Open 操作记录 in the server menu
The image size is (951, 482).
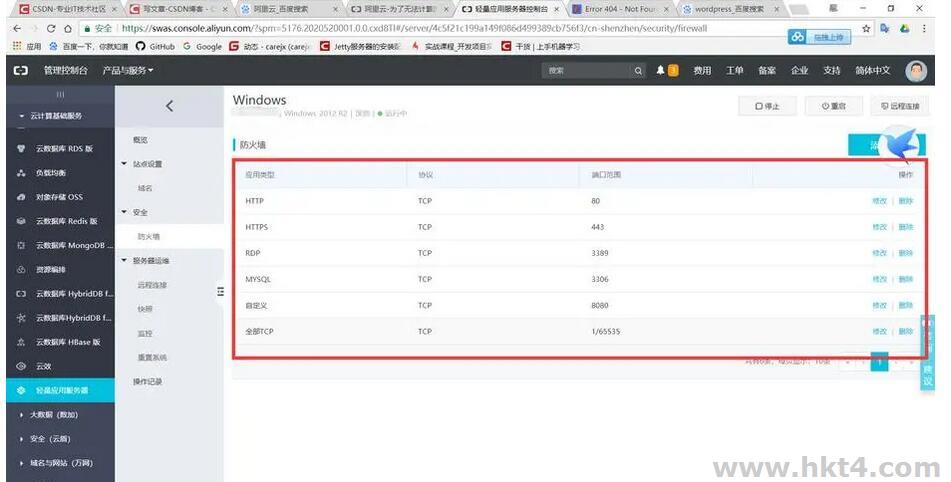(x=147, y=382)
